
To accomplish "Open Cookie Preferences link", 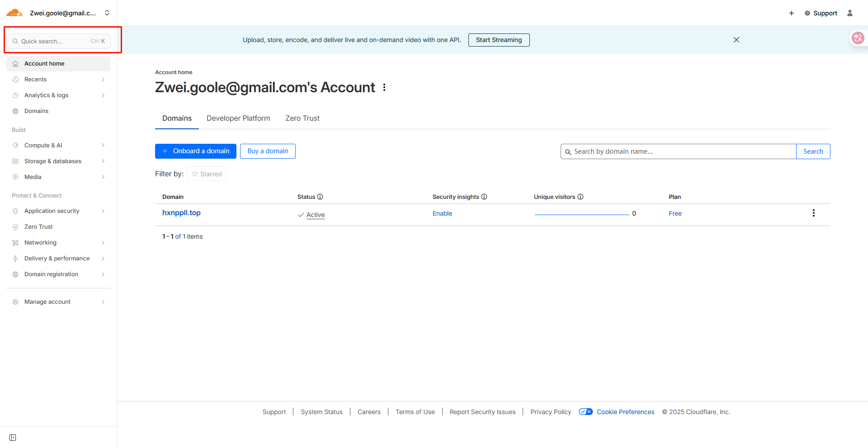I will pos(625,412).
